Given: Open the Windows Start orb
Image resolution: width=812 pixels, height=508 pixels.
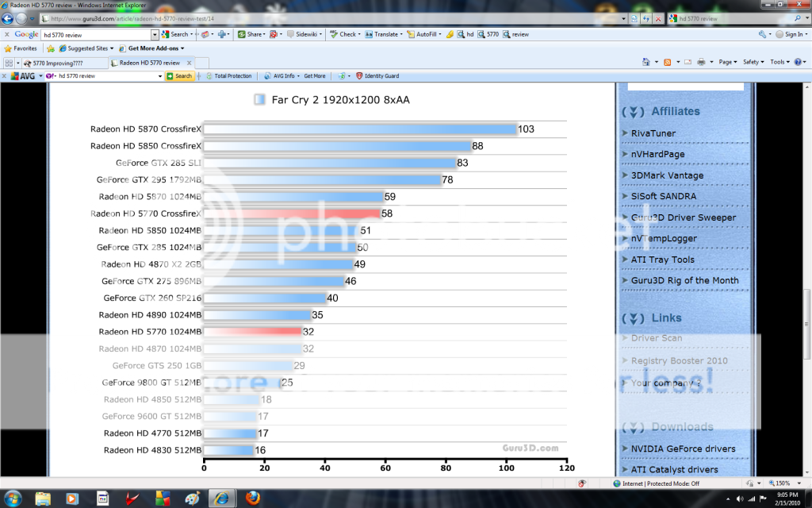Looking at the screenshot, I should click(13, 498).
